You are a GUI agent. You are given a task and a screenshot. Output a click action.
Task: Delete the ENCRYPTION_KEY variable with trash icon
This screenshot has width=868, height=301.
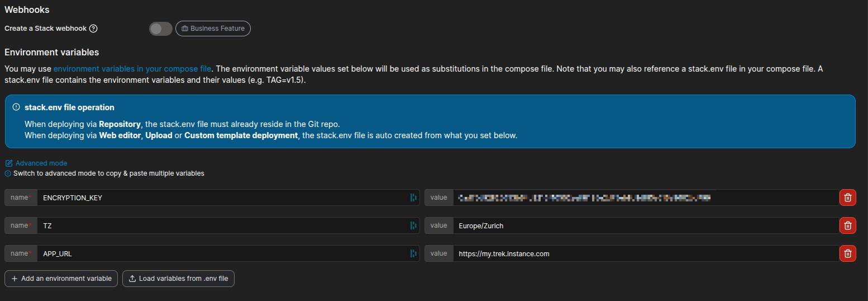coord(848,197)
